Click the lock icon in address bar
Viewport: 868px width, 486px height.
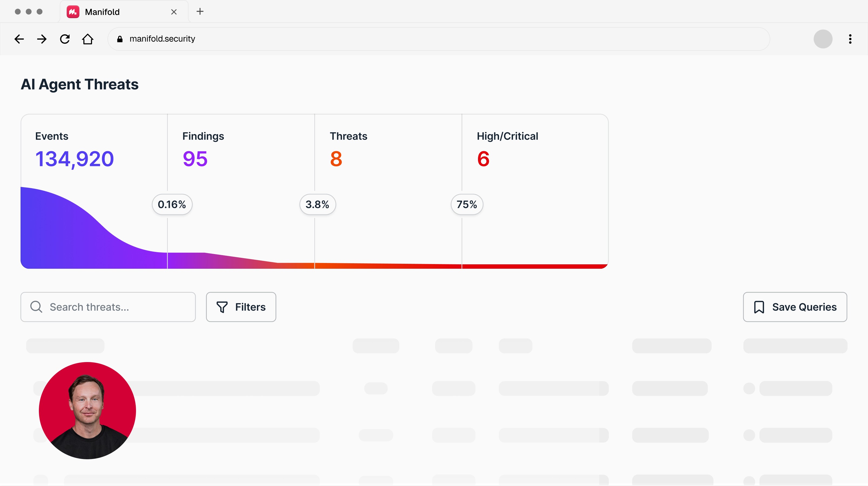tap(120, 39)
